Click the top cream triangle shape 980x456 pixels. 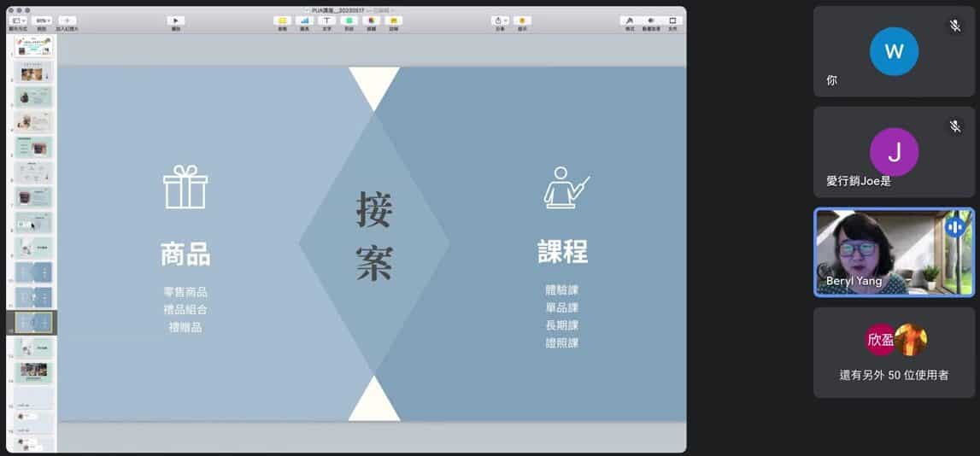[x=373, y=84]
